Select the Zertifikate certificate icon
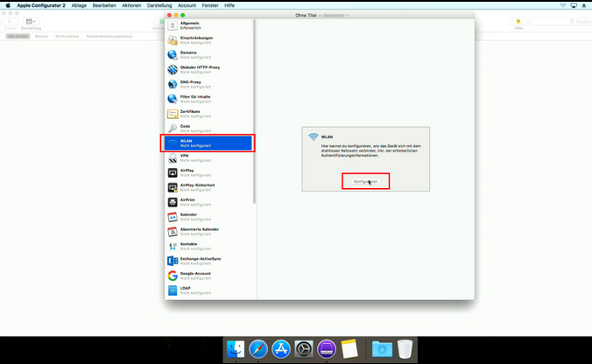This screenshot has width=592, height=364. (173, 114)
